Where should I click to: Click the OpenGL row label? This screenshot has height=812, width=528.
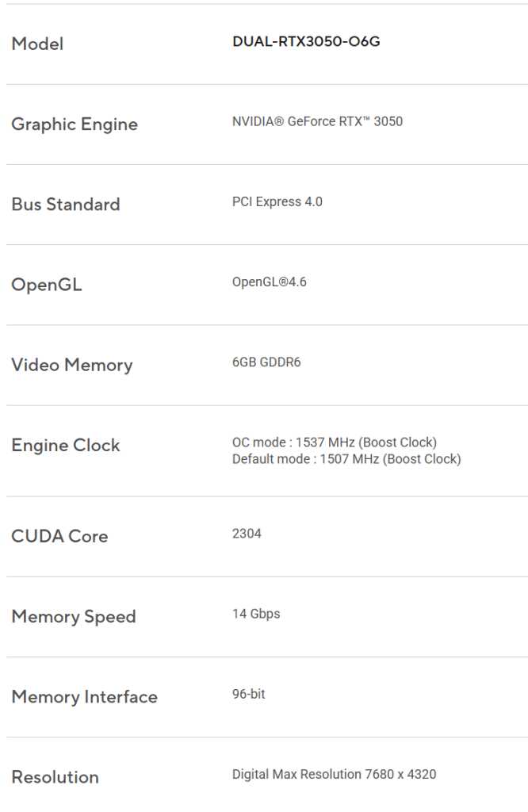[47, 285]
